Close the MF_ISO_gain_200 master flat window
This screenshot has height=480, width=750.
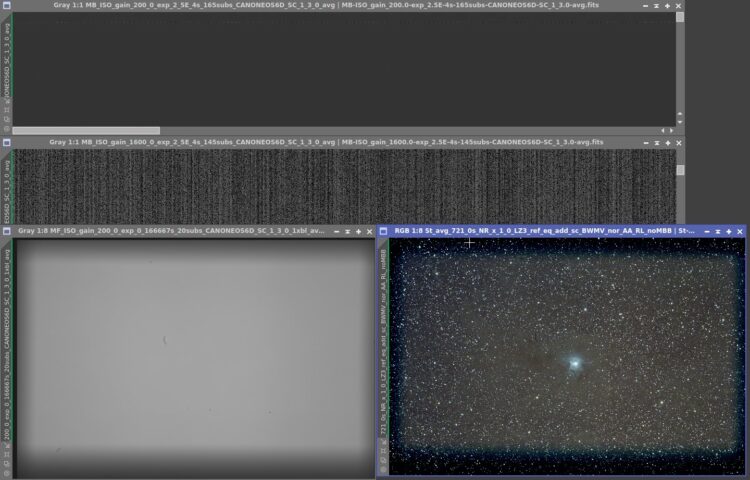point(369,231)
